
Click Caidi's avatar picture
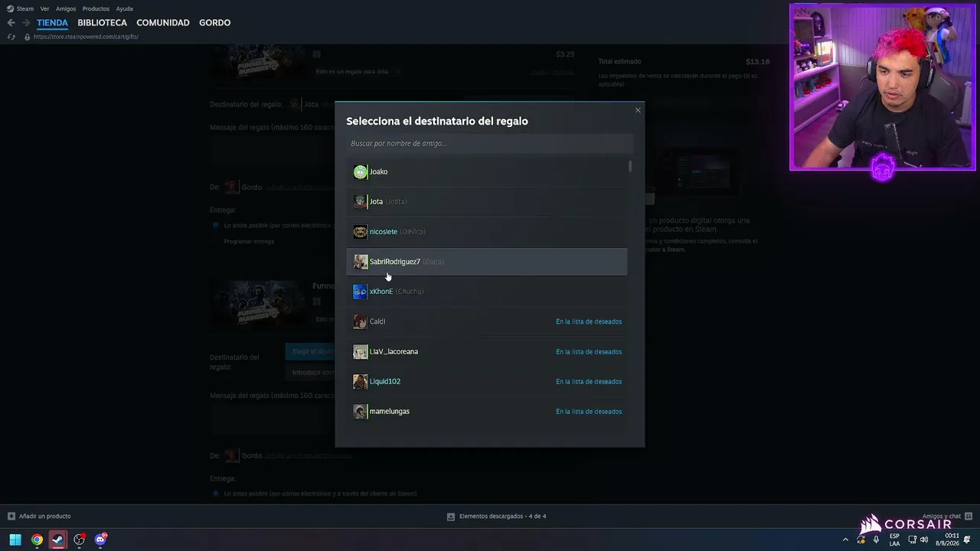click(360, 321)
